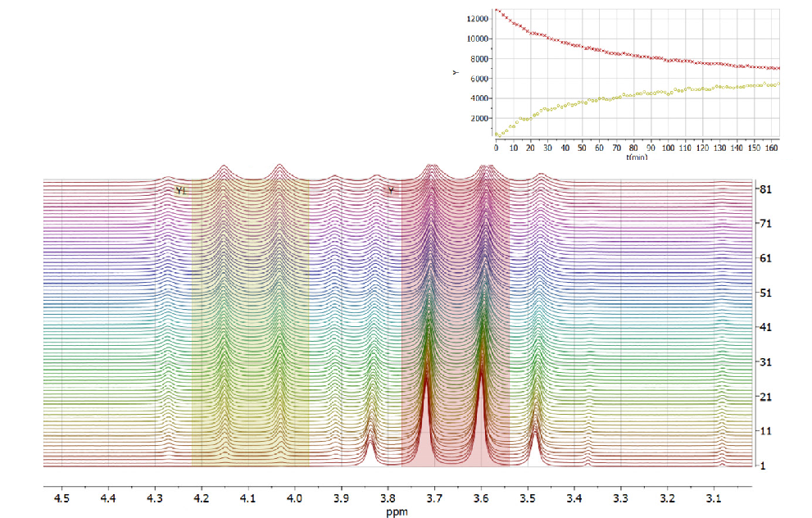Click the 4.1 tick on ppm axis

(247, 498)
